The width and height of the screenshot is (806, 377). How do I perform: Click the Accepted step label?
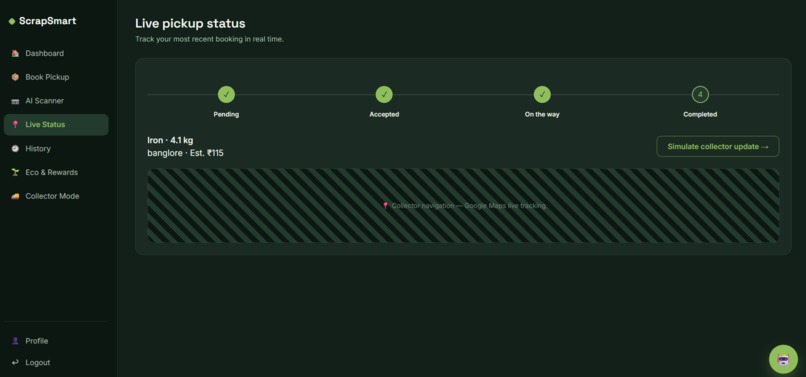pyautogui.click(x=384, y=115)
